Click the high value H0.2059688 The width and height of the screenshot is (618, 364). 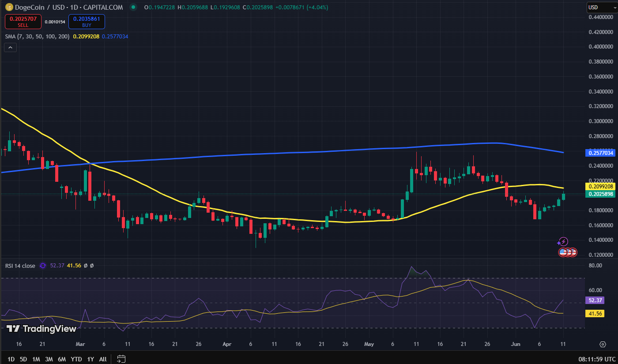tap(192, 8)
